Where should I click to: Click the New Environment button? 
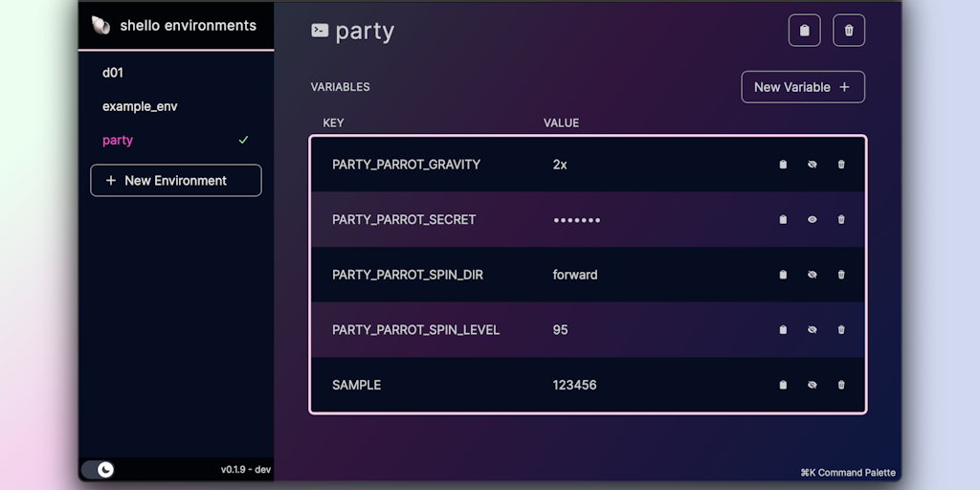[x=176, y=180]
